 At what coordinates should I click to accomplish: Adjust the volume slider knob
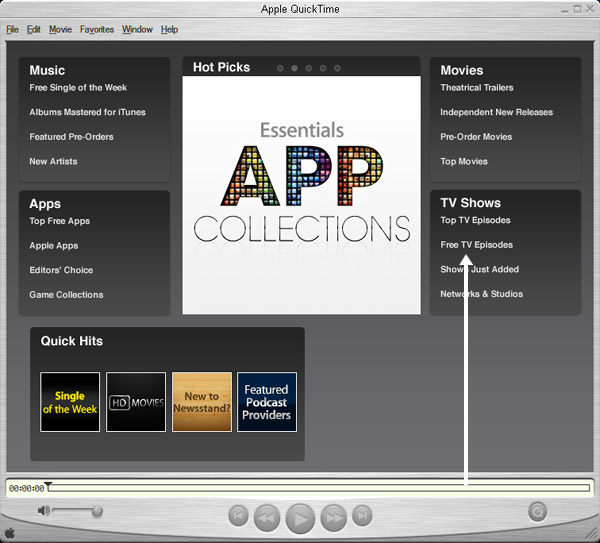click(98, 510)
